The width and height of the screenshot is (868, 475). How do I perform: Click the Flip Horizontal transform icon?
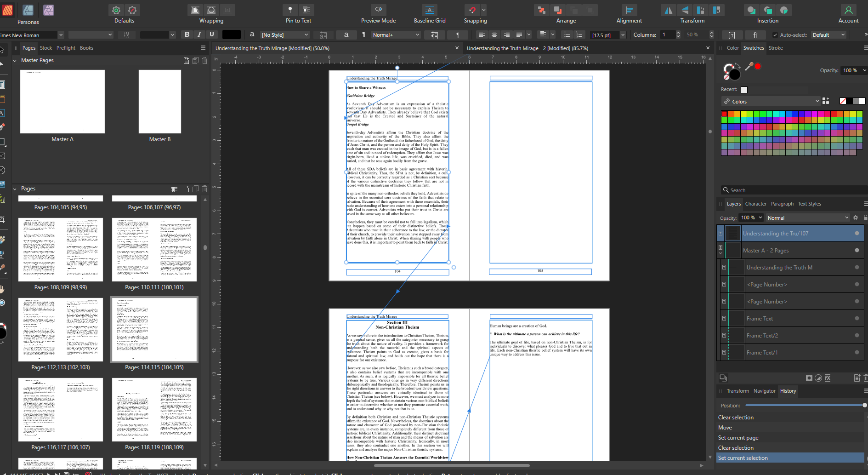[669, 10]
